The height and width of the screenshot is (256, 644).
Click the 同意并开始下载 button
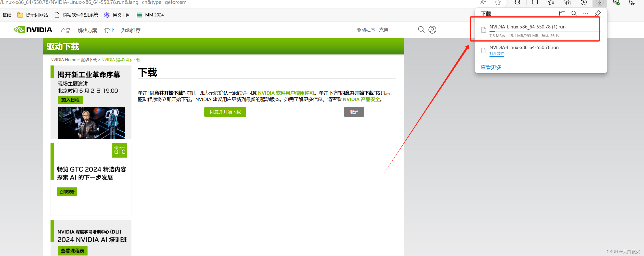click(225, 112)
